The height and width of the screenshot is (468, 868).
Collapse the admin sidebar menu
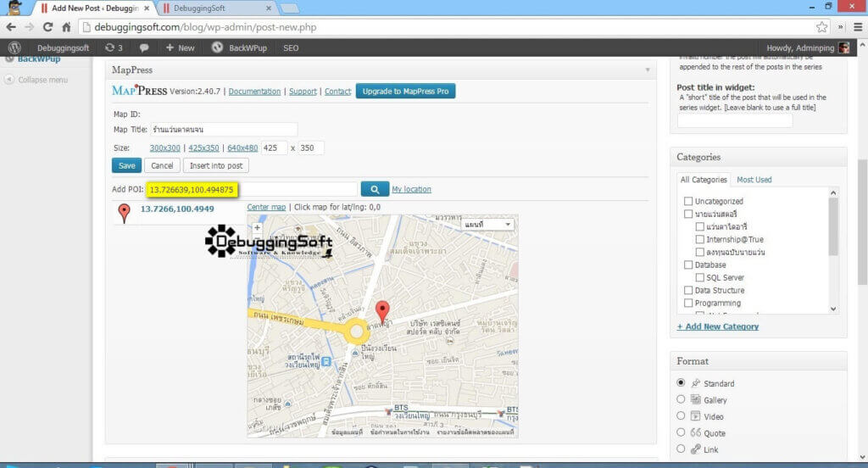[36, 80]
